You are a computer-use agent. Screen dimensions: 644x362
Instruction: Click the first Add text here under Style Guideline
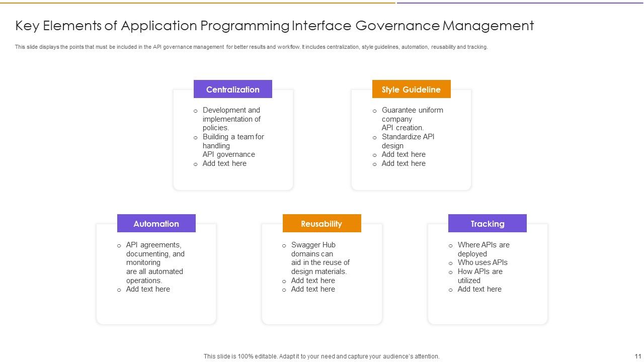click(403, 154)
